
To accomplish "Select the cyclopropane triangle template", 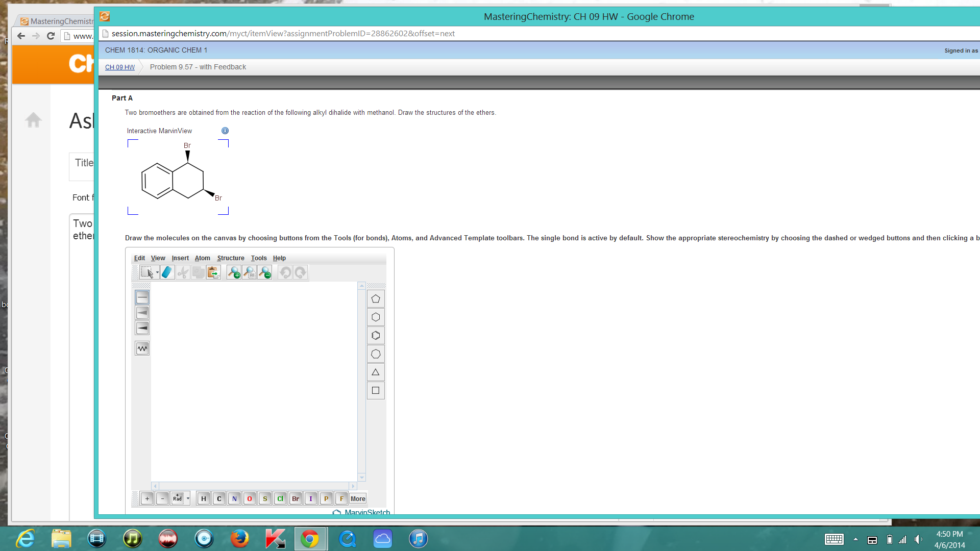I will click(376, 372).
